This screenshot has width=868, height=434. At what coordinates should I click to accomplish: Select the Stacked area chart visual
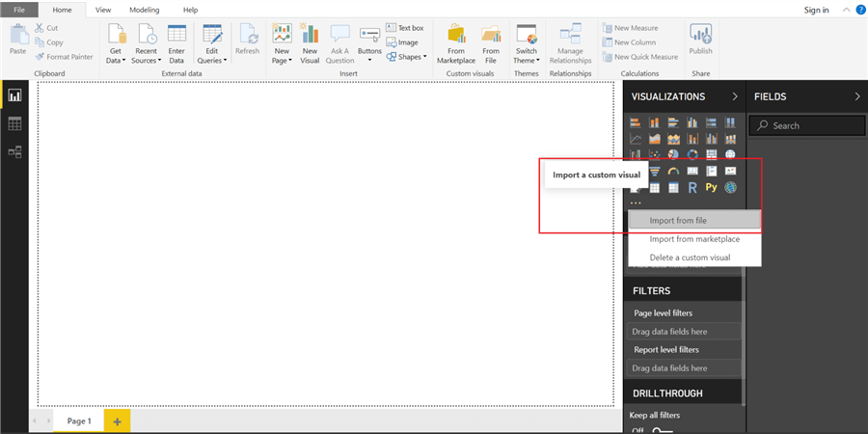(673, 138)
